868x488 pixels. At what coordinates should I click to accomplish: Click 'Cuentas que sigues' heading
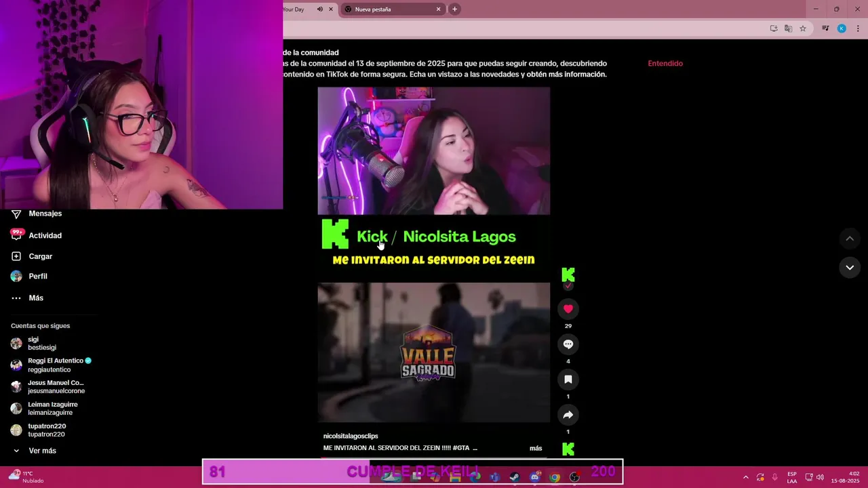tap(40, 326)
